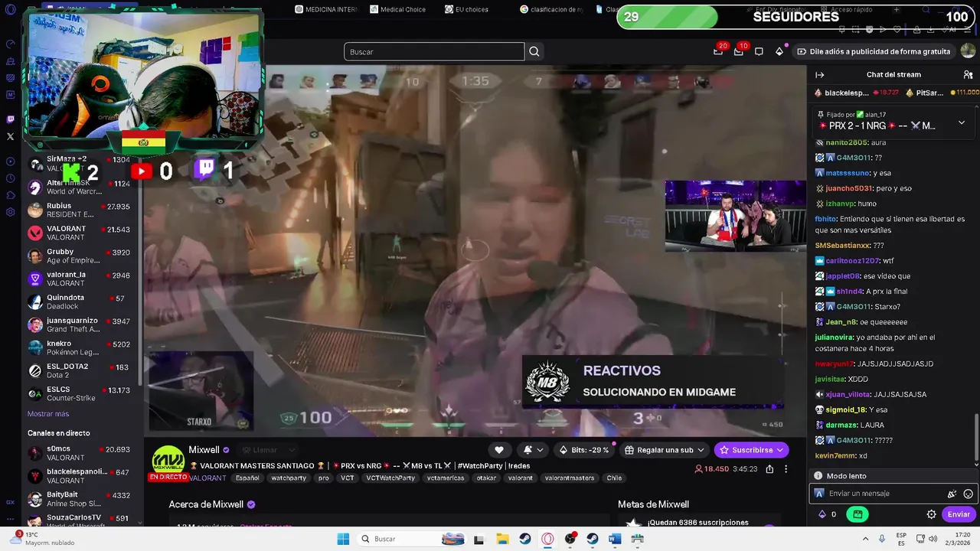This screenshot has width=980, height=551.
Task: Open the browser sidebar settings gear
Action: [10, 212]
